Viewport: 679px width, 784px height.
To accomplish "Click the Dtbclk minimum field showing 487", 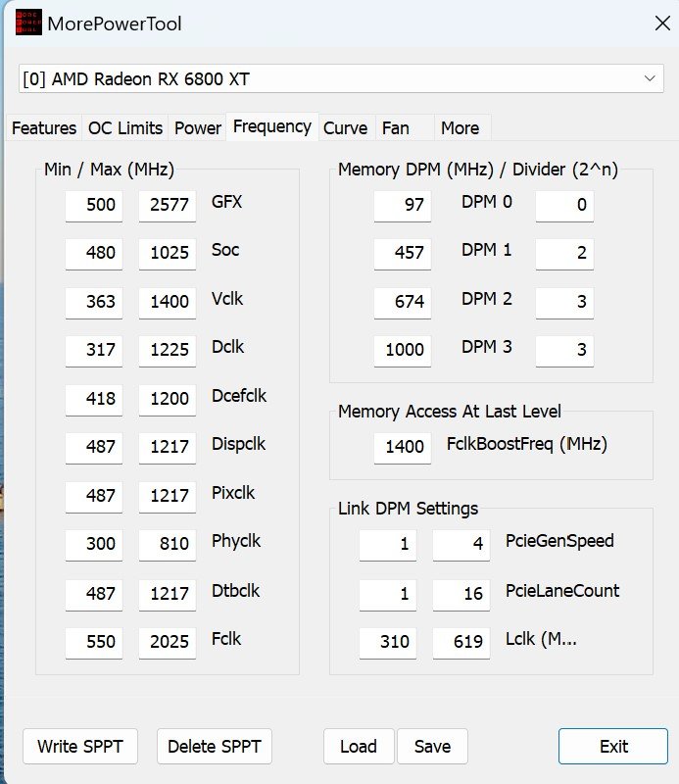I will 94,594.
